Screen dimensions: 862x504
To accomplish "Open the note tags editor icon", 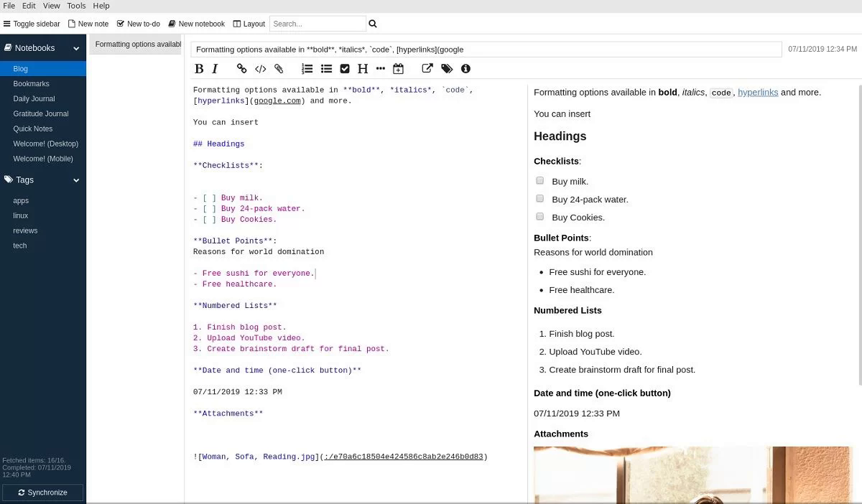I will tap(447, 69).
